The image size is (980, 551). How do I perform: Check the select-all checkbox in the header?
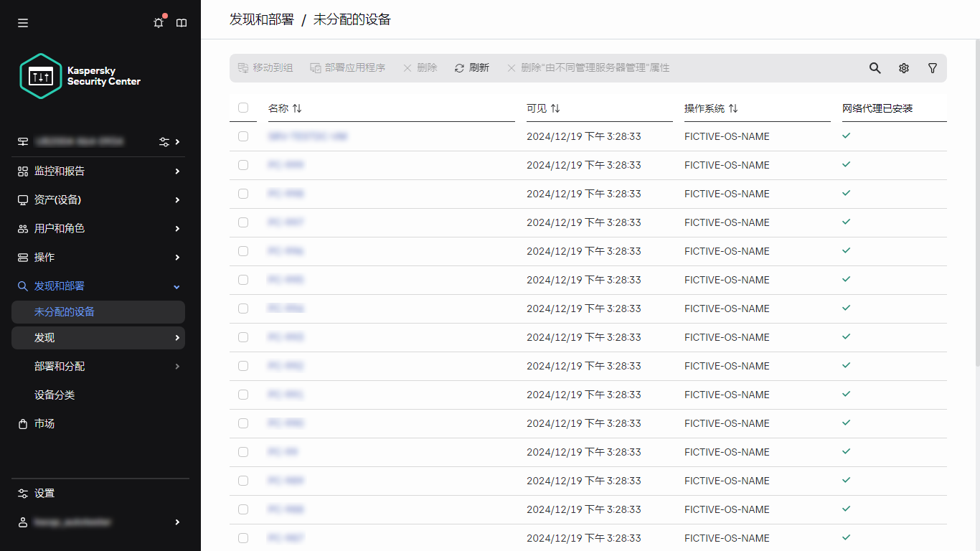(243, 107)
